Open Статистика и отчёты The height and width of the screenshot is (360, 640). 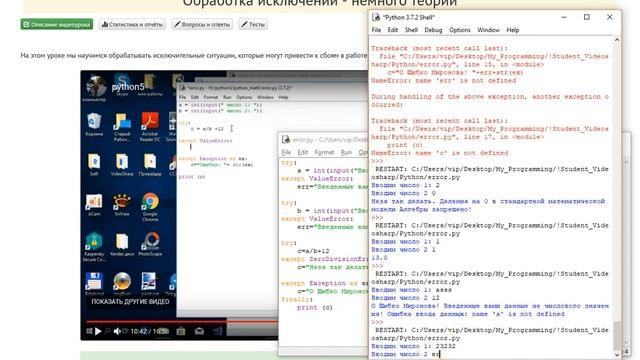click(x=132, y=24)
